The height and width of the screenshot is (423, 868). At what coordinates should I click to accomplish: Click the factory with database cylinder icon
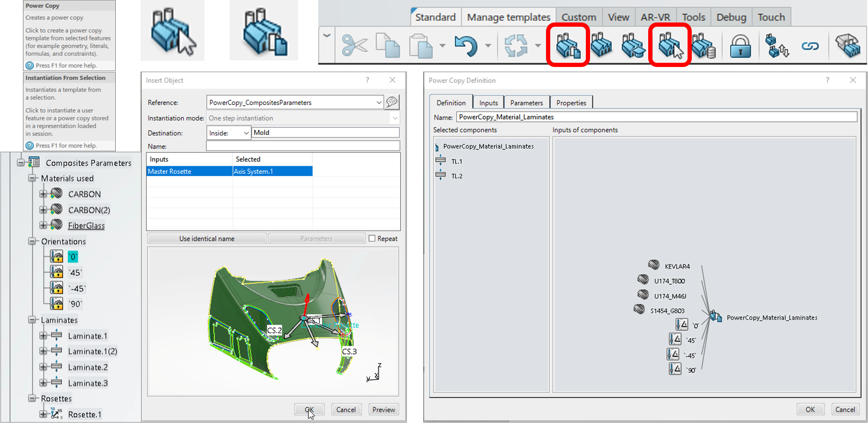pos(703,46)
